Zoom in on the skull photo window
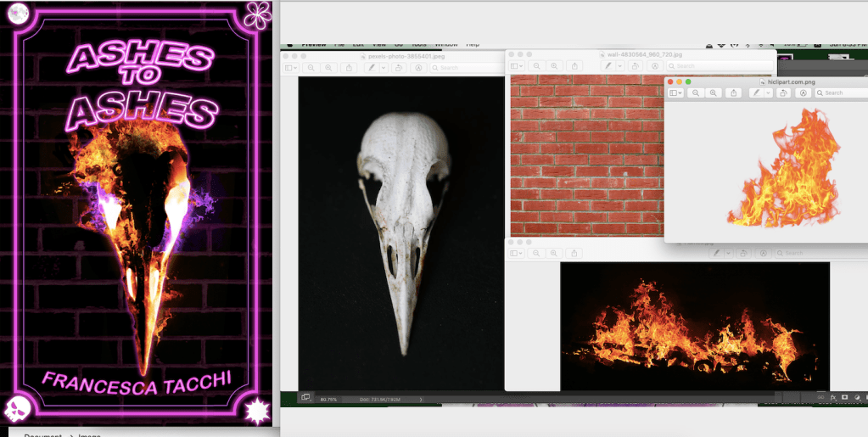The image size is (868, 437). [330, 67]
